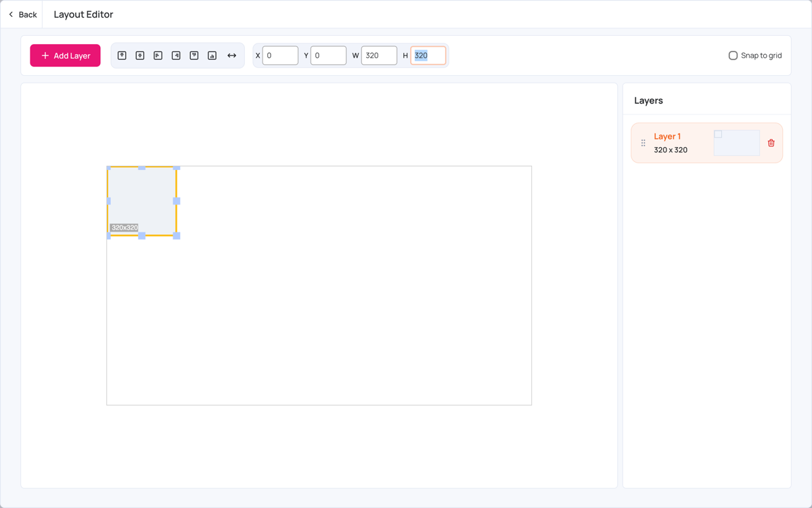Click the top-right corner resize handle
Image resolution: width=812 pixels, height=508 pixels.
[177, 167]
